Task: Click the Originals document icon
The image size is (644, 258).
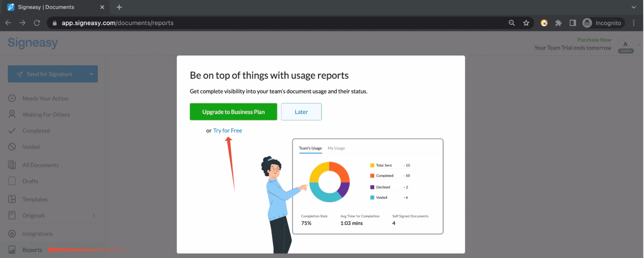Action: (x=12, y=215)
